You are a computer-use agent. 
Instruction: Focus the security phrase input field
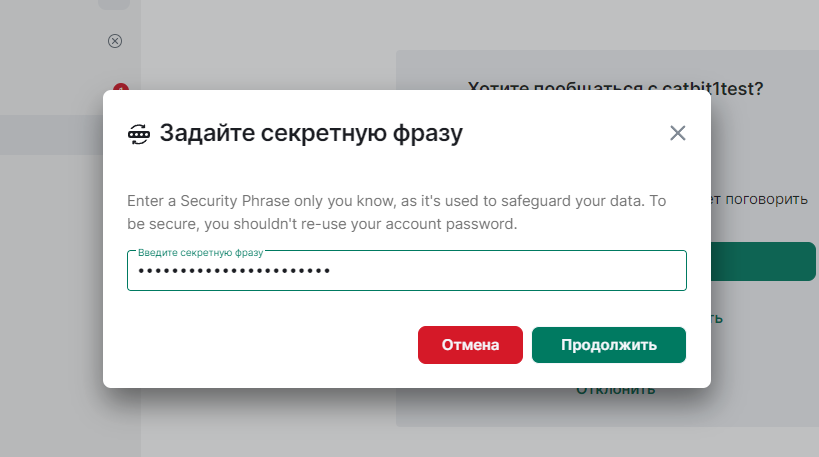[x=406, y=271]
